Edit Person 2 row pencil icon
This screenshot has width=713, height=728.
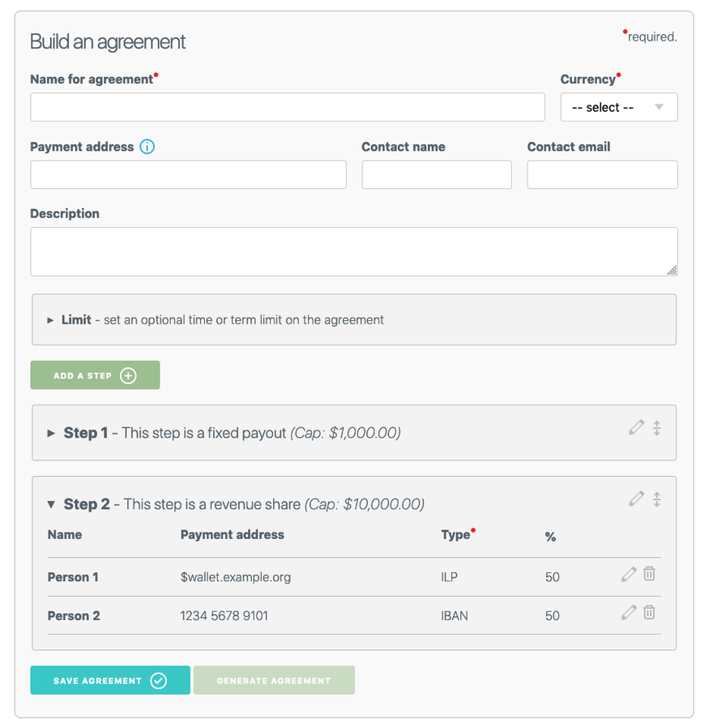629,613
